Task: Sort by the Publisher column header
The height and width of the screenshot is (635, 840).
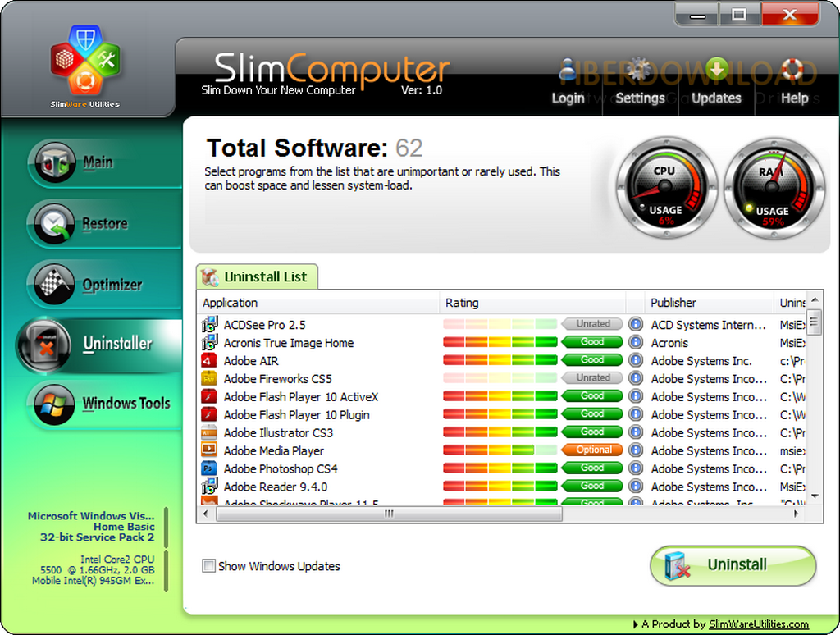Action: pos(710,303)
